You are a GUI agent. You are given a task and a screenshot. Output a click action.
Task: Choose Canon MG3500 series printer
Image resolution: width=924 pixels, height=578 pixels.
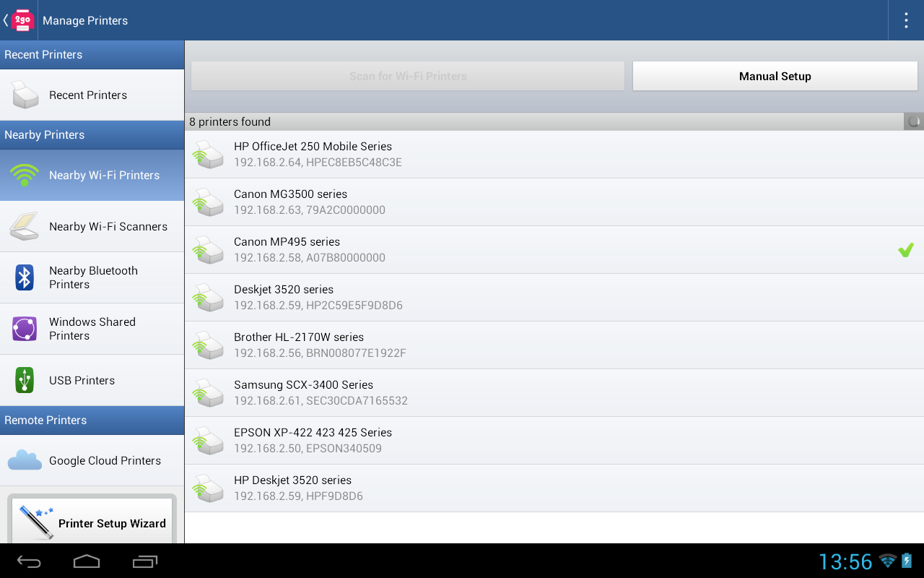pyautogui.click(x=554, y=202)
